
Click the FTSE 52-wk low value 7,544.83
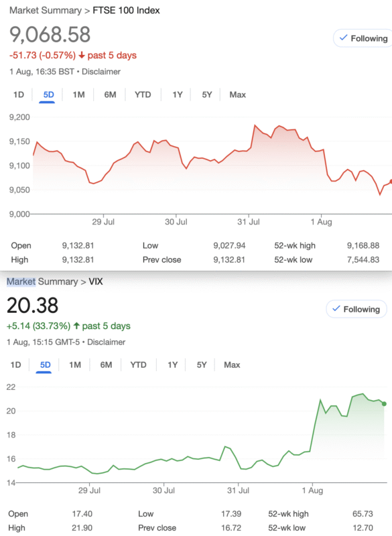[363, 260]
